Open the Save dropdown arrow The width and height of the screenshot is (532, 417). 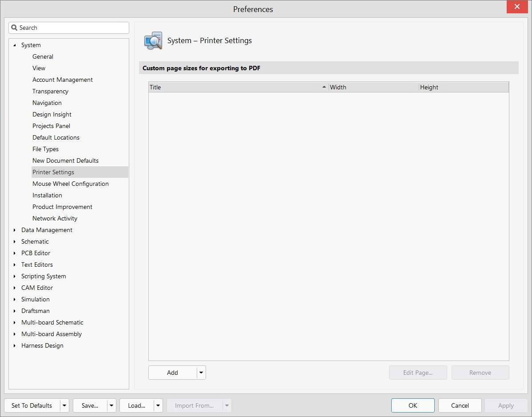pyautogui.click(x=111, y=405)
